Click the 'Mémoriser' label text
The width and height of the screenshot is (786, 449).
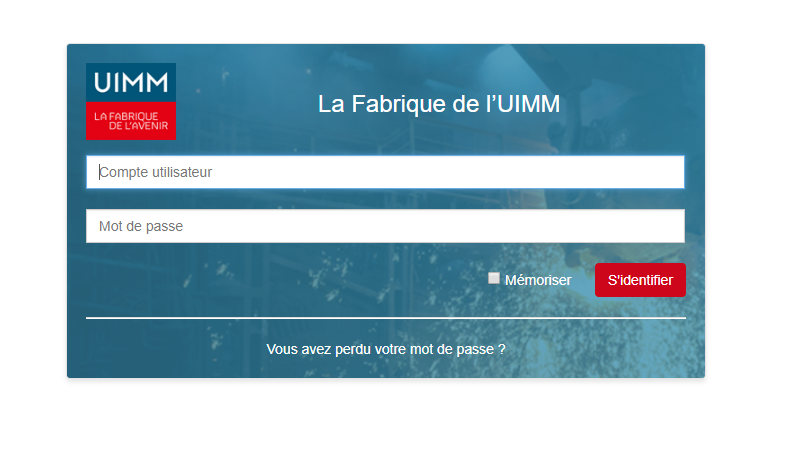(538, 280)
